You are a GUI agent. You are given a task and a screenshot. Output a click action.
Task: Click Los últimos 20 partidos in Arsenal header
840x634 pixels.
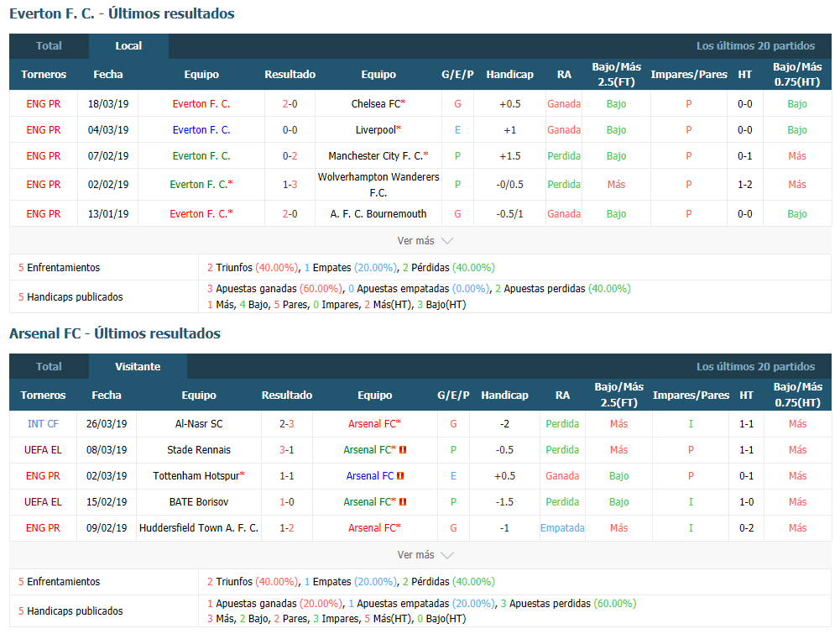pos(755,367)
